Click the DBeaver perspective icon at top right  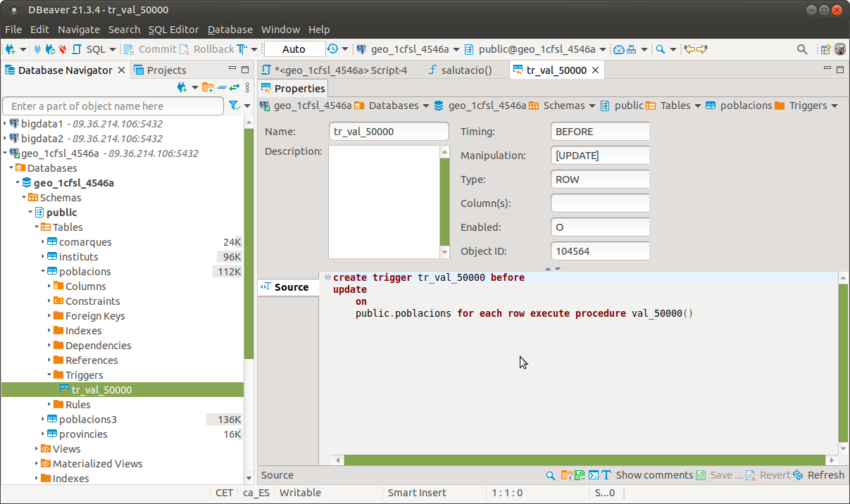click(x=839, y=49)
